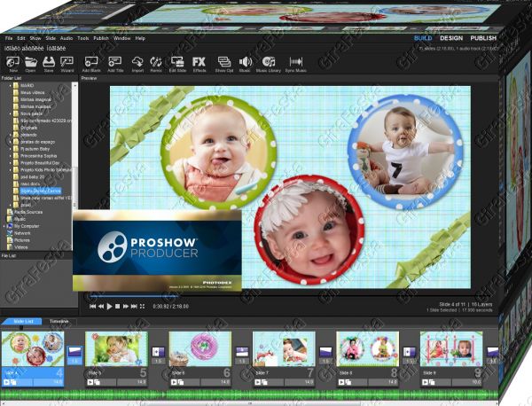Expand the Projeto Beautiful Day folder
Screen dimensions: 532x406
click(x=10, y=163)
